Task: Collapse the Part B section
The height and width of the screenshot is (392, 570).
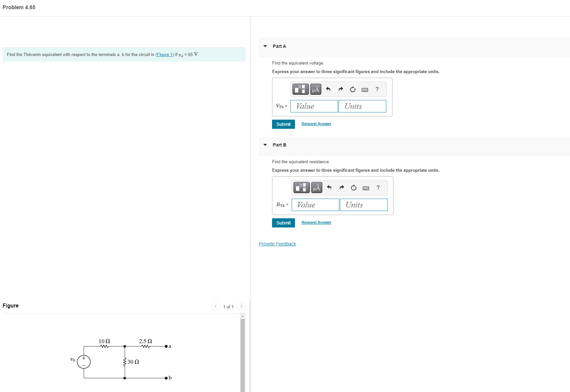Action: (265, 145)
